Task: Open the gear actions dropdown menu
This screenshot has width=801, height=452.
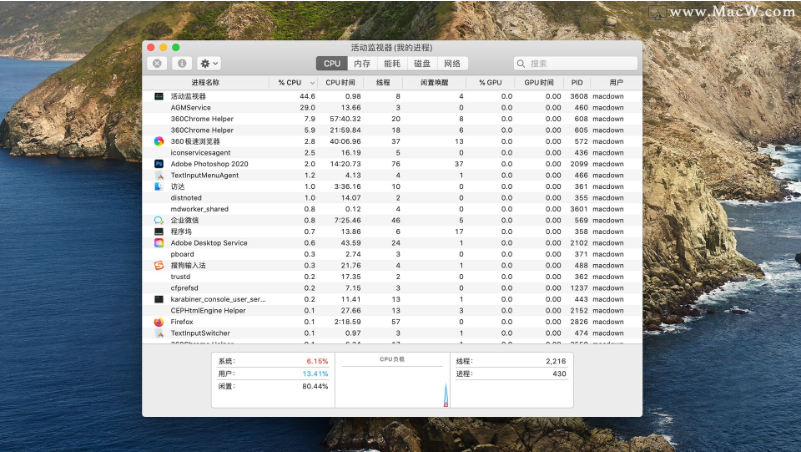Action: pyautogui.click(x=209, y=63)
